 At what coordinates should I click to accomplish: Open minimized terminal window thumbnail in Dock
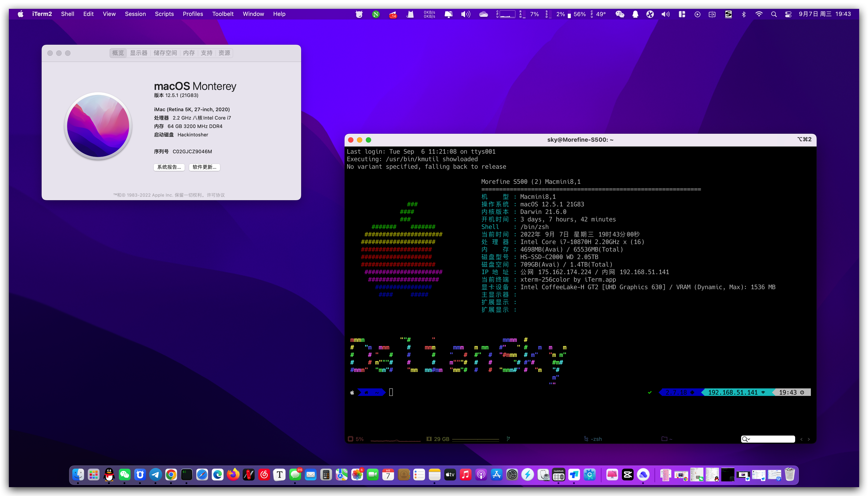727,475
